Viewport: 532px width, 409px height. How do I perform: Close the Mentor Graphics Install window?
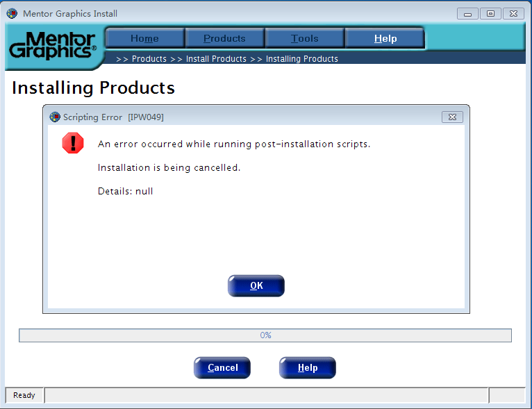[x=514, y=14]
